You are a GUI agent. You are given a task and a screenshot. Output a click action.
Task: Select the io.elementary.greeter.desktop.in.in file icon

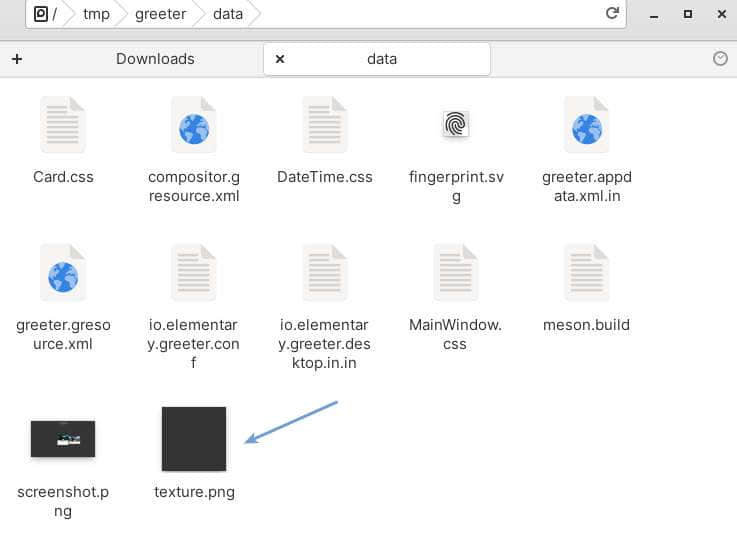(x=325, y=273)
